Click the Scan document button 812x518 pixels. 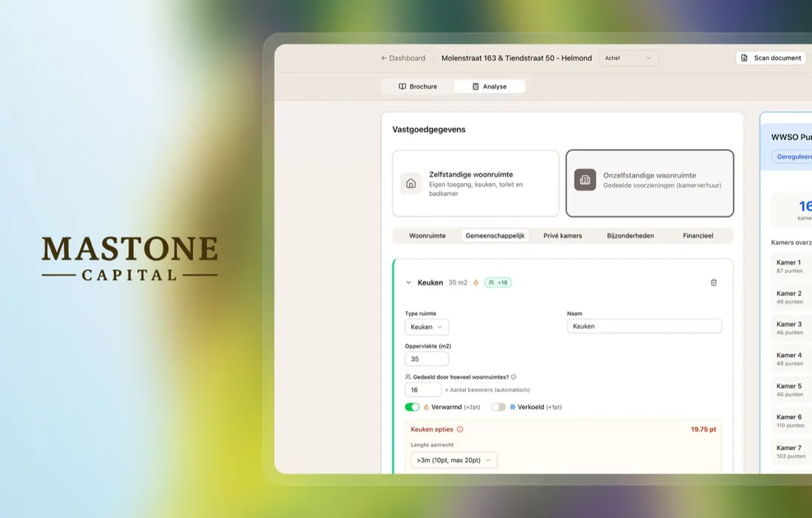(771, 58)
